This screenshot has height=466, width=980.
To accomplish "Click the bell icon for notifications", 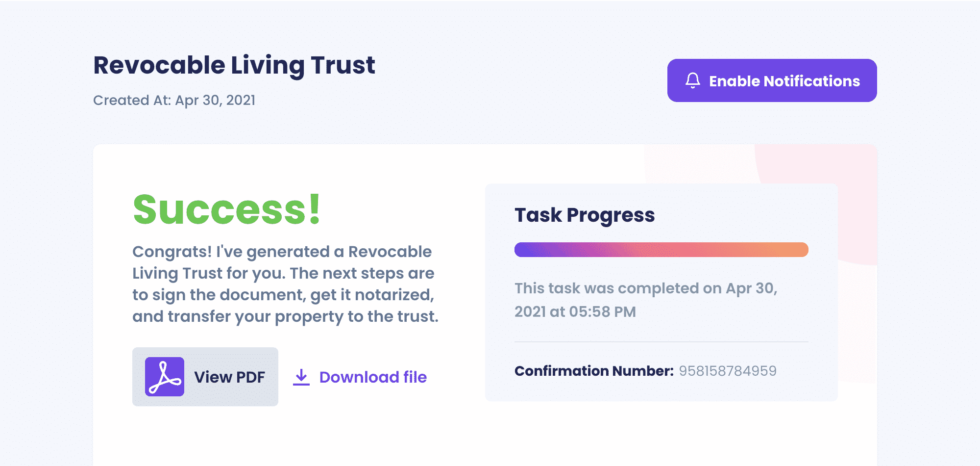I will point(692,80).
